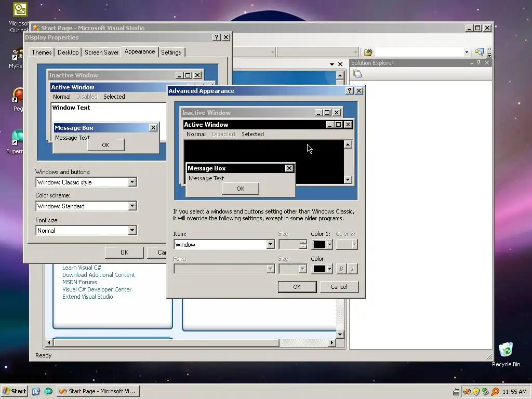Viewport: 532px width, 399px height.
Task: Open font Size dropdown beside Font field
Action: 303,269
